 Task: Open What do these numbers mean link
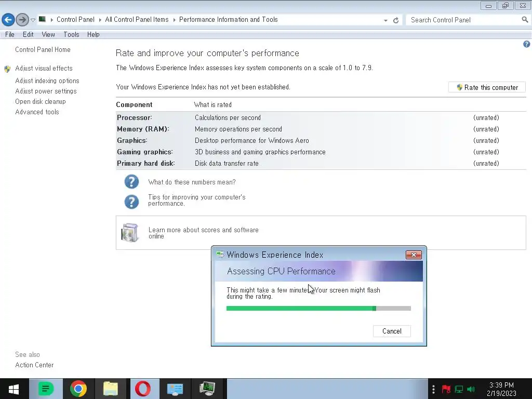click(x=192, y=182)
